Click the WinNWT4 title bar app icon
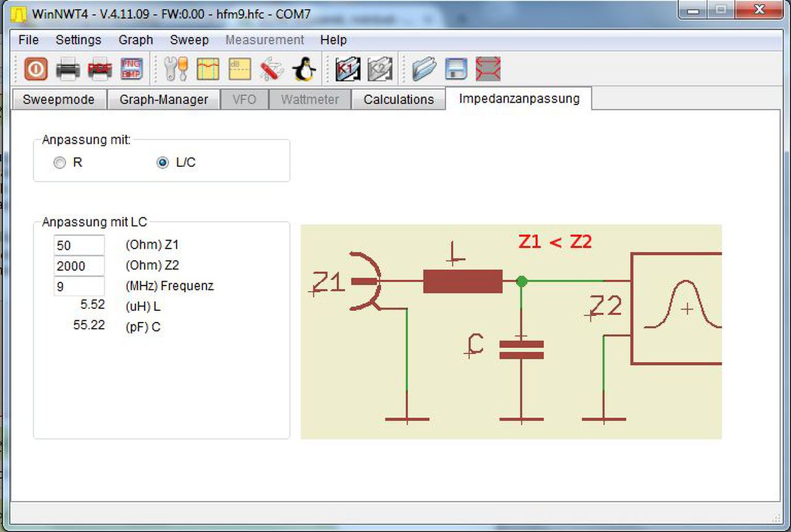Viewport: 791px width, 532px height. 19,14
